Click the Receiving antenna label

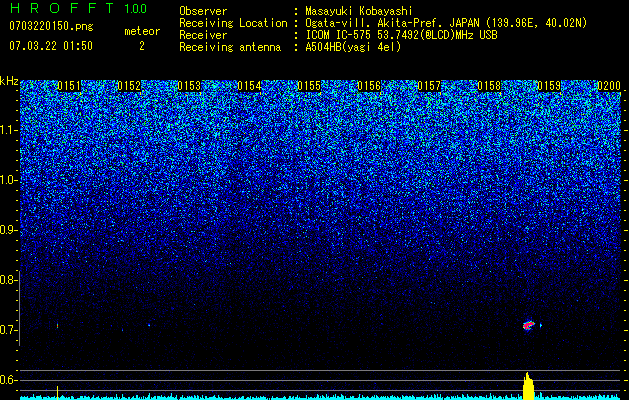point(230,48)
